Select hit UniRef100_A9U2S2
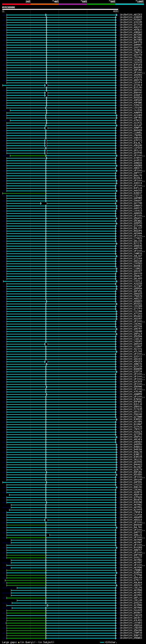The image size is (146, 644). [131, 27]
